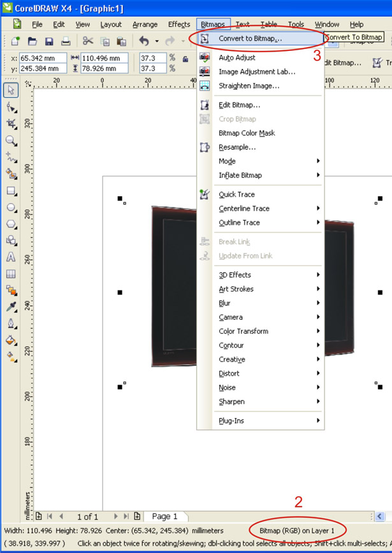Viewport: 392px width, 553px height.
Task: Open the Arrange menu
Action: (x=145, y=24)
